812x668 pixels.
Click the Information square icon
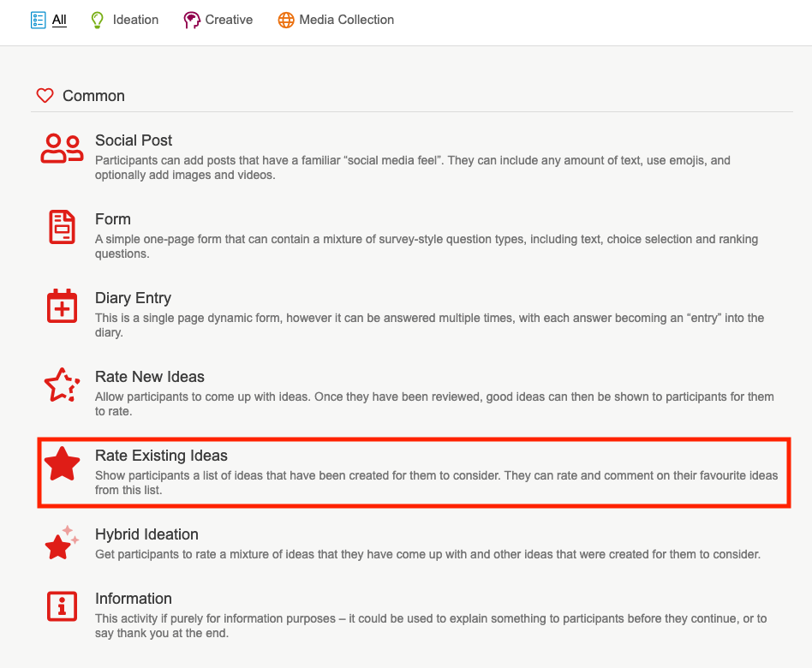click(62, 606)
